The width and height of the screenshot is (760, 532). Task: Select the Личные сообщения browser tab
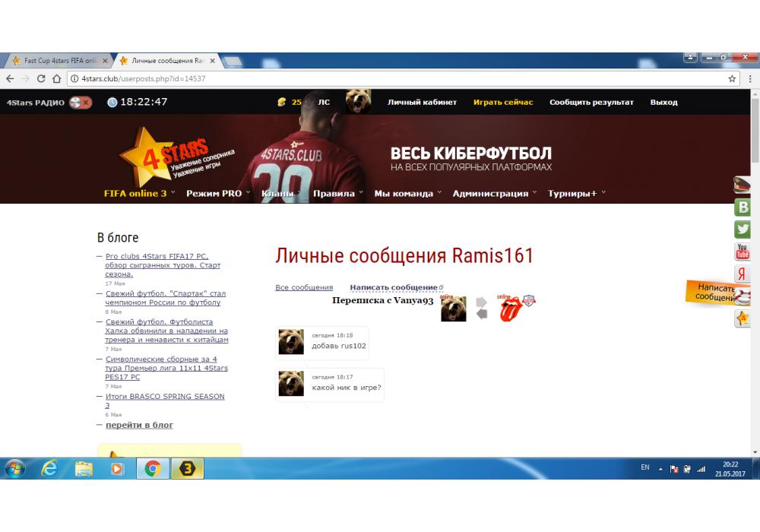point(166,61)
